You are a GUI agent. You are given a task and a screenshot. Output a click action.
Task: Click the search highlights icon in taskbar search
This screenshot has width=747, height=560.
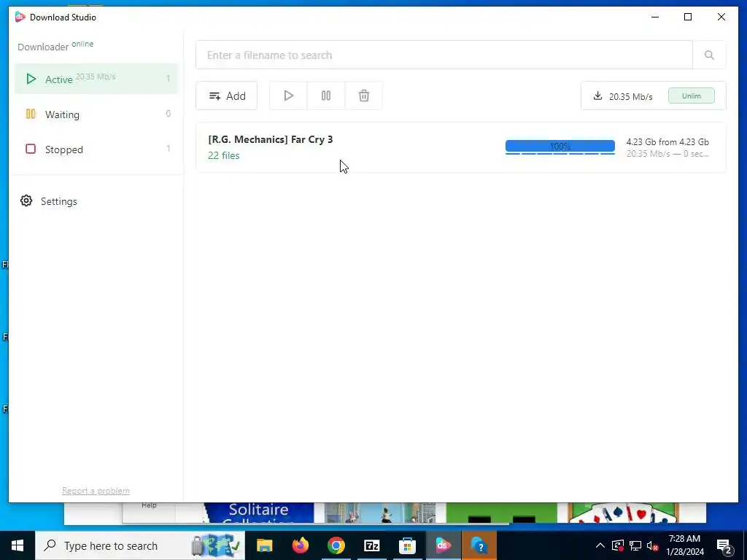(x=216, y=545)
